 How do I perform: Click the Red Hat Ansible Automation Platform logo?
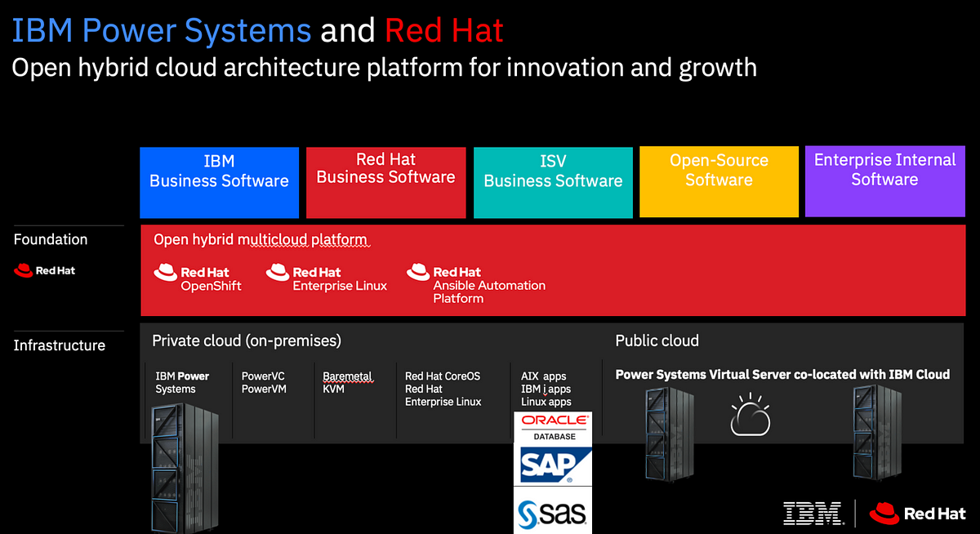476,283
